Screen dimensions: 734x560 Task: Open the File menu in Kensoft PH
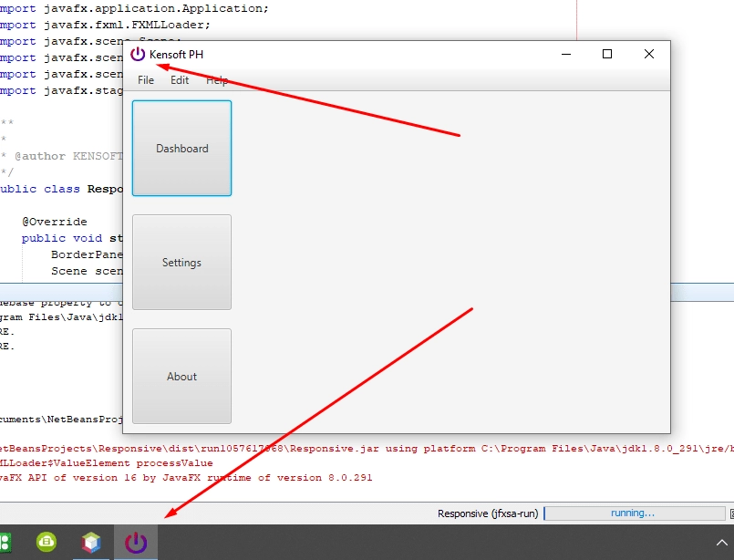click(x=145, y=79)
